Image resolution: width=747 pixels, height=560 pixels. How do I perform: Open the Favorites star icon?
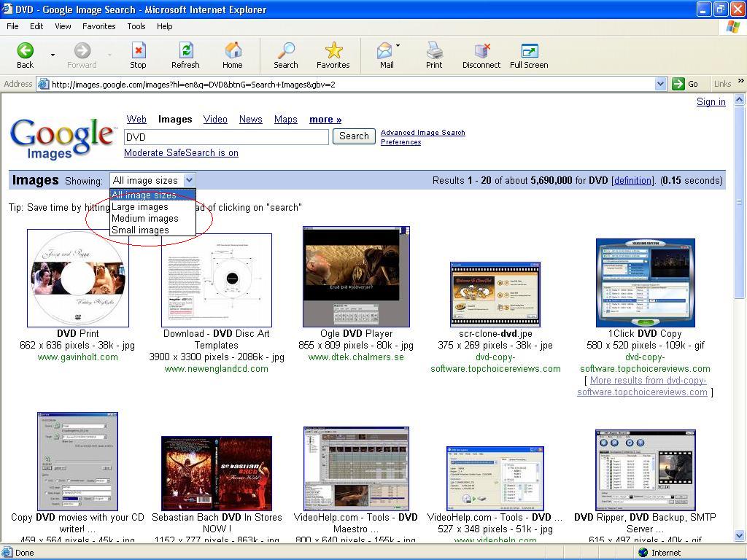click(333, 50)
